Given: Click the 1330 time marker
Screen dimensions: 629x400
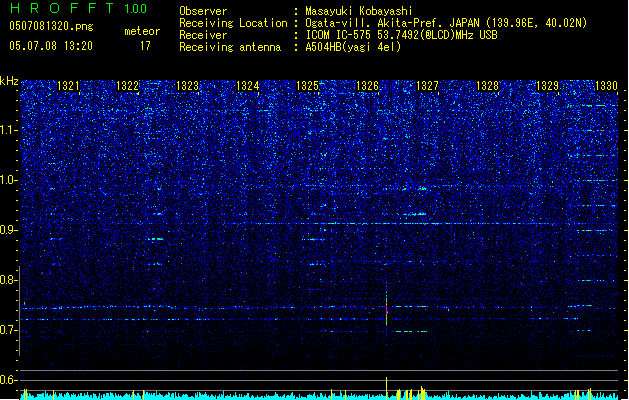Looking at the screenshot, I should (607, 86).
